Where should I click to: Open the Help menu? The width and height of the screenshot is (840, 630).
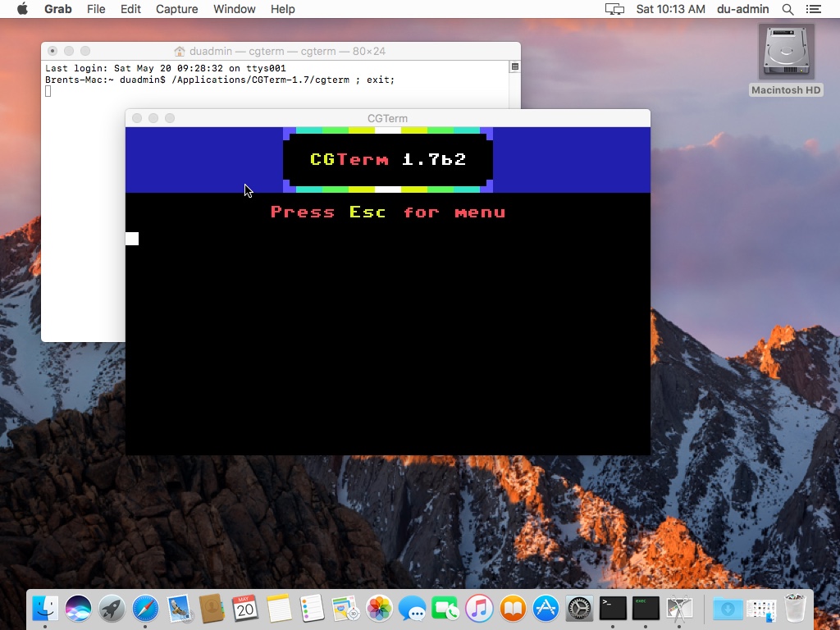point(282,9)
